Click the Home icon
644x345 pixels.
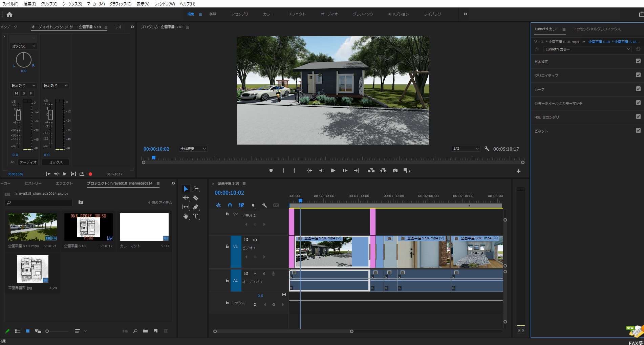pyautogui.click(x=9, y=14)
